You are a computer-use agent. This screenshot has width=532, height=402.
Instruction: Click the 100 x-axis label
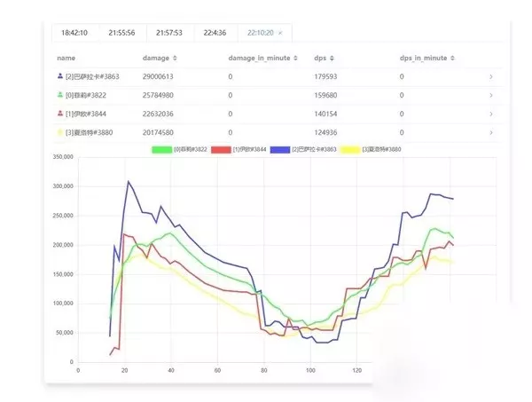click(x=310, y=370)
